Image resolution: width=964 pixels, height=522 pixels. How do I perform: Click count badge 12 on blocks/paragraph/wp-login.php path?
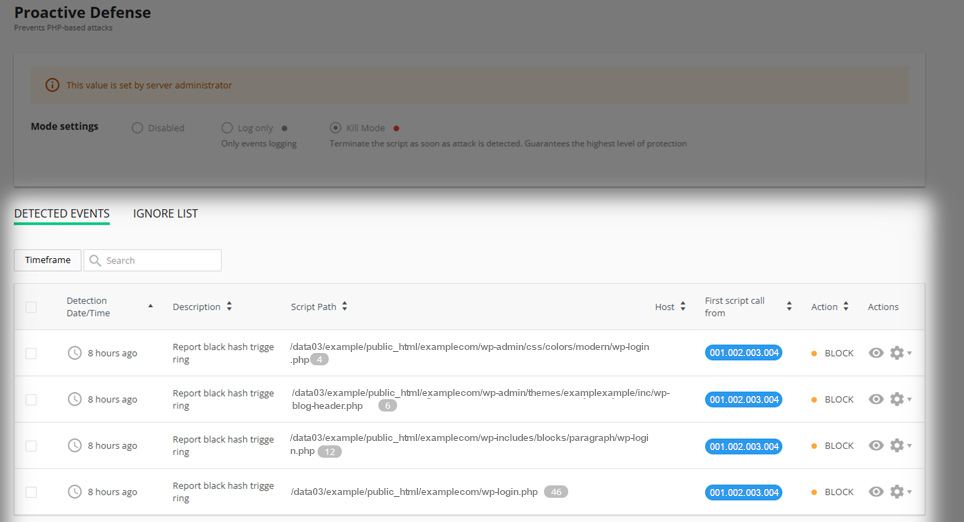click(x=330, y=452)
